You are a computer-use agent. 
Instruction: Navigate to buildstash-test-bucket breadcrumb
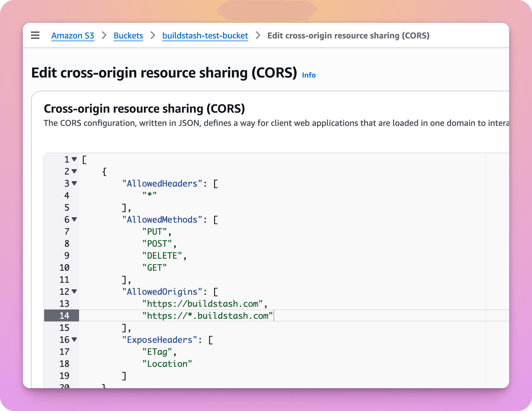click(205, 36)
